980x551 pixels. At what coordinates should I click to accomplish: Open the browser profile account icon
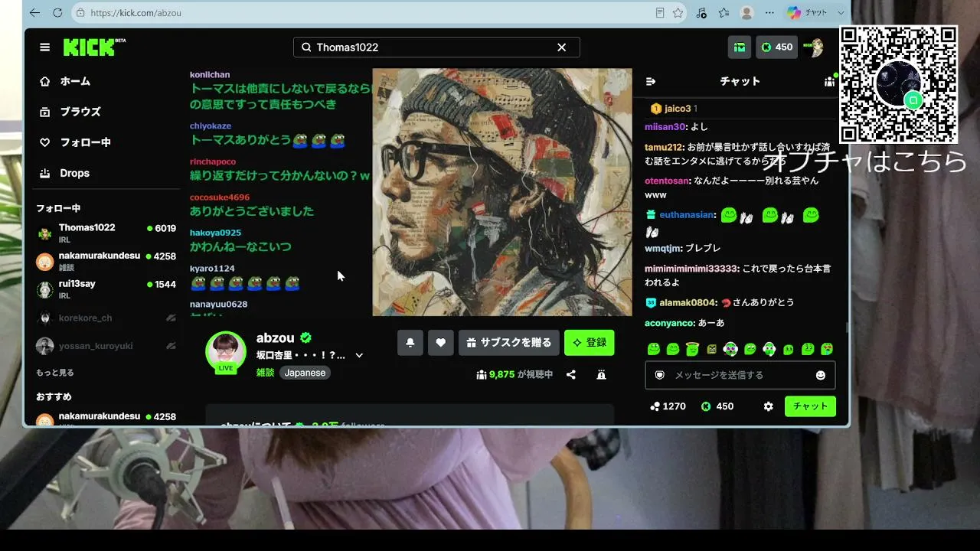pos(747,13)
